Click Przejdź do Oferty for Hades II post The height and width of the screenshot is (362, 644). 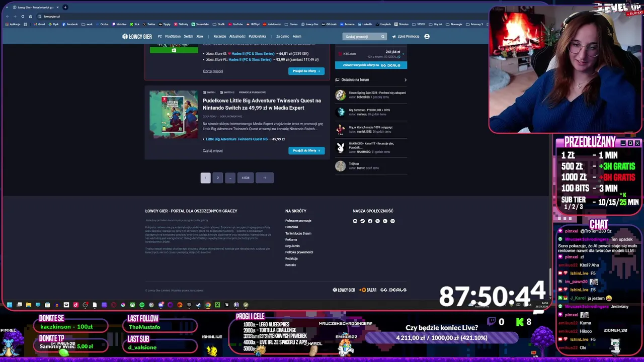306,71
